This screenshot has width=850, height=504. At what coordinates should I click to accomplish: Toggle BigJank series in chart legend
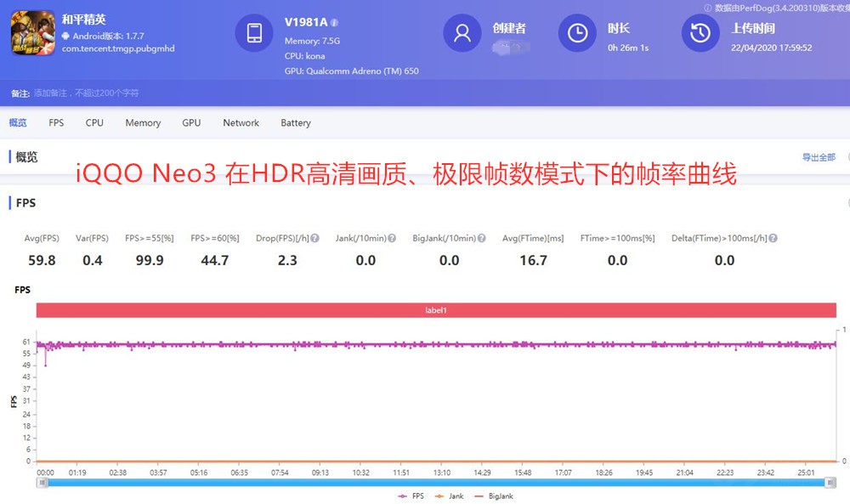point(494,496)
